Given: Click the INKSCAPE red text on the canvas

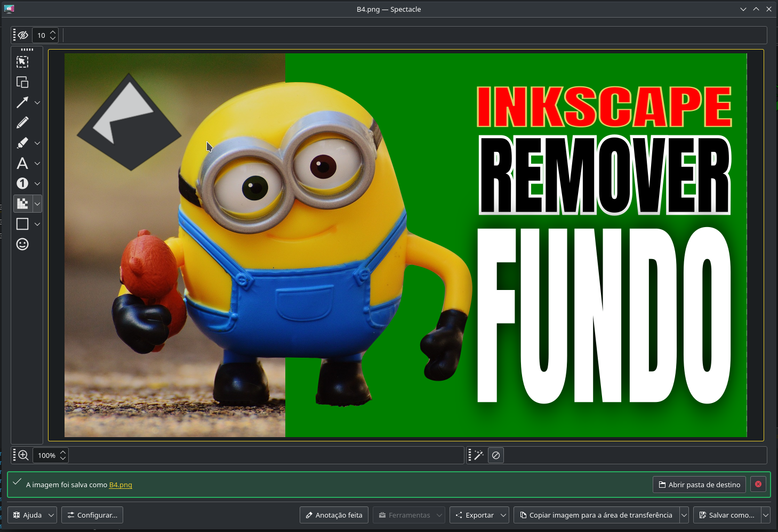Looking at the screenshot, I should click(x=605, y=107).
